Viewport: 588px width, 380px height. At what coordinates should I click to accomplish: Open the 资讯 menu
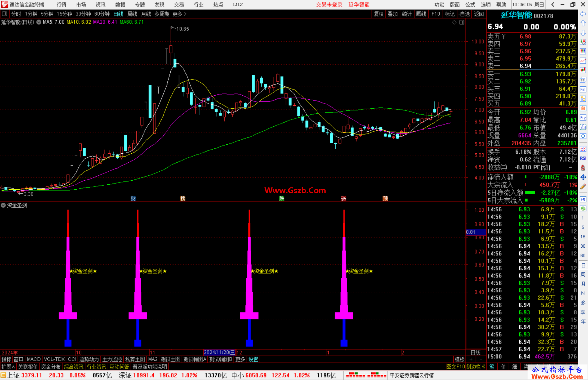pos(100,5)
